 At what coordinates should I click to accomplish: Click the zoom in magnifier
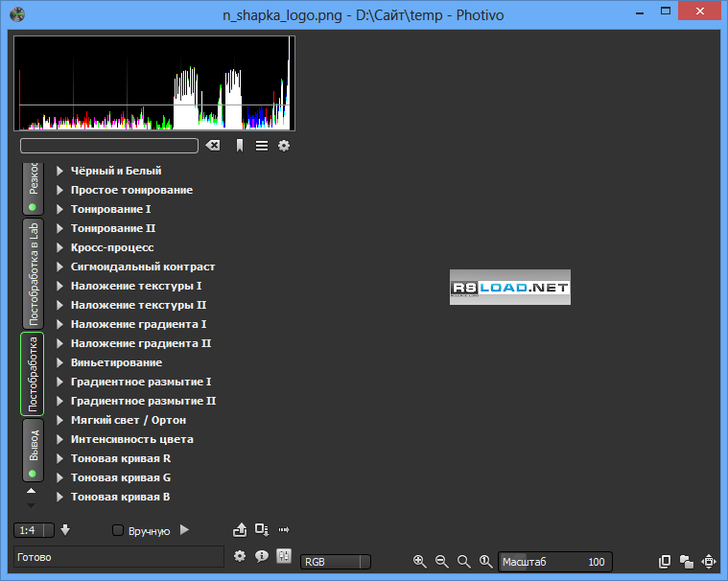pyautogui.click(x=420, y=562)
